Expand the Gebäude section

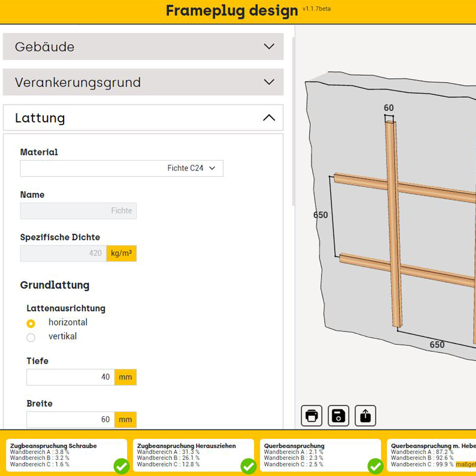point(143,47)
